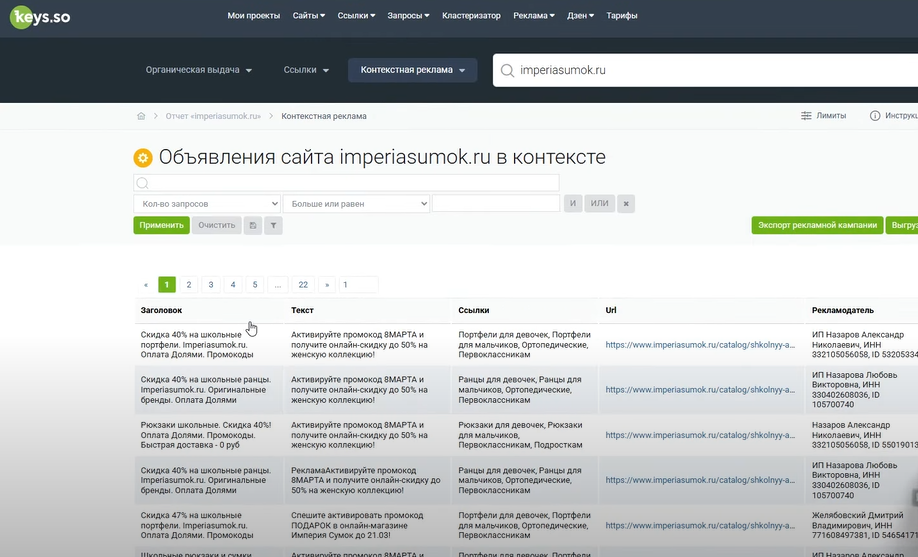The width and height of the screenshot is (918, 557).
Task: Remove filter row with the X button
Action: pos(626,203)
